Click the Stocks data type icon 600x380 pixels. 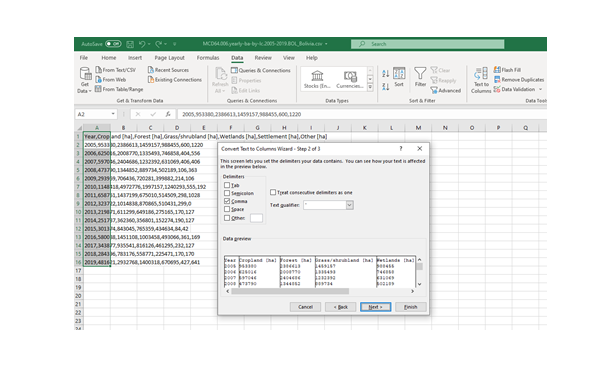[317, 75]
